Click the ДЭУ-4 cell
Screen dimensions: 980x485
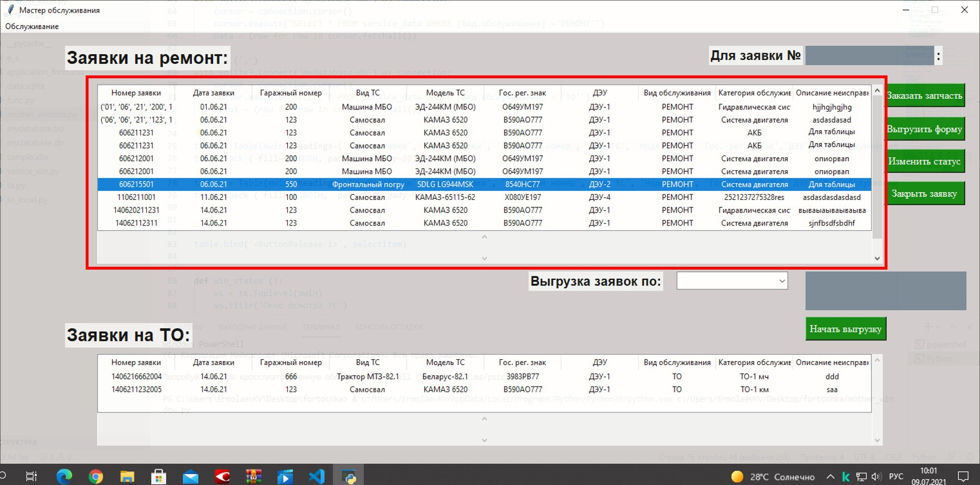click(600, 197)
